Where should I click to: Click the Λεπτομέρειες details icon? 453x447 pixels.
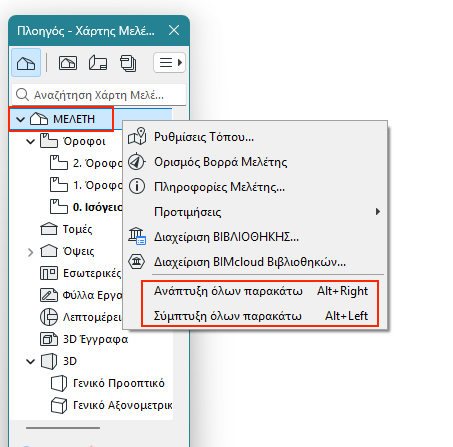[x=49, y=317]
